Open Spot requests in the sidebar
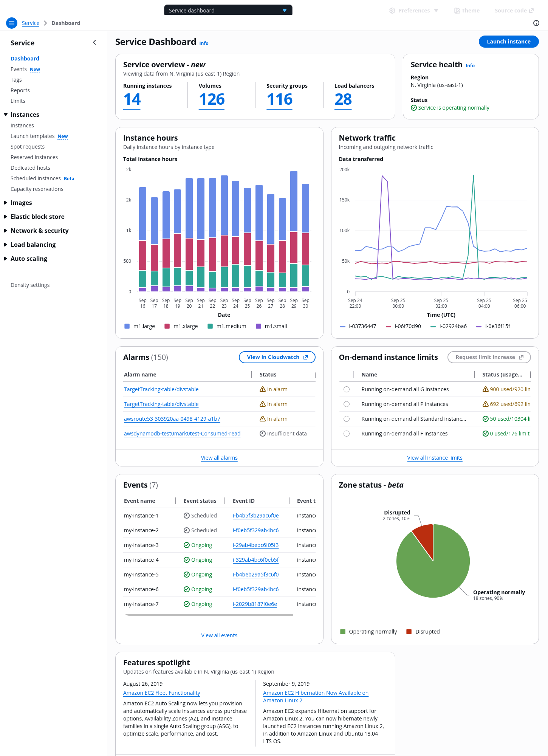 28,147
